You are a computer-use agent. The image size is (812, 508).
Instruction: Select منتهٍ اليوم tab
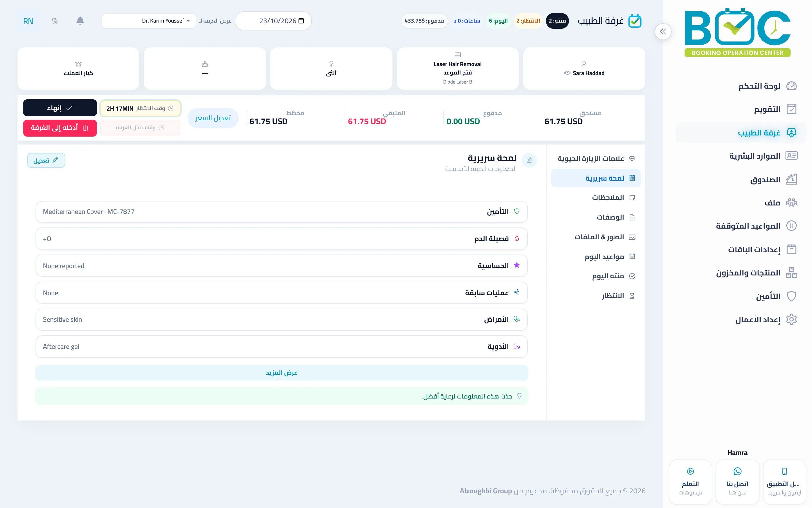pyautogui.click(x=596, y=276)
